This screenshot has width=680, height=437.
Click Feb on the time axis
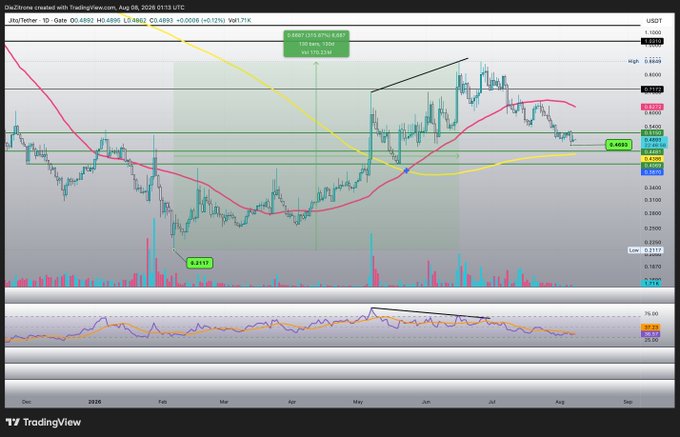click(x=163, y=402)
